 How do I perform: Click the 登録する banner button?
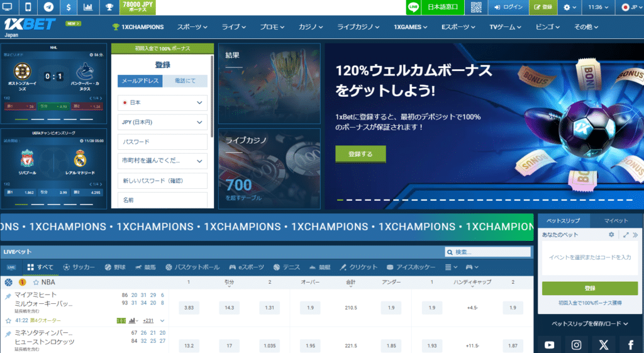360,154
